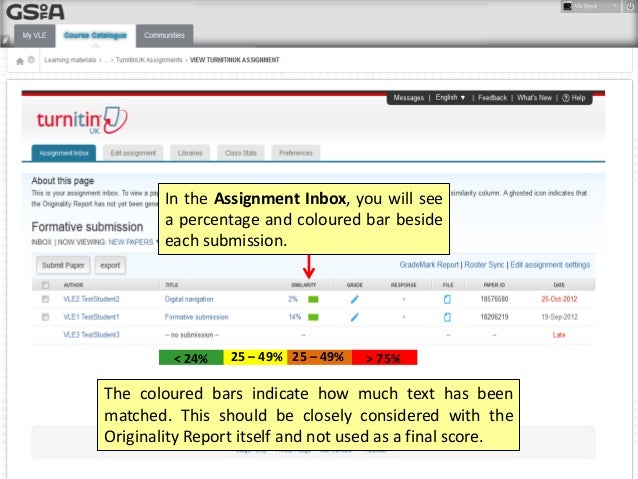
Task: Download file icon for Digital navigation paper
Action: click(447, 300)
